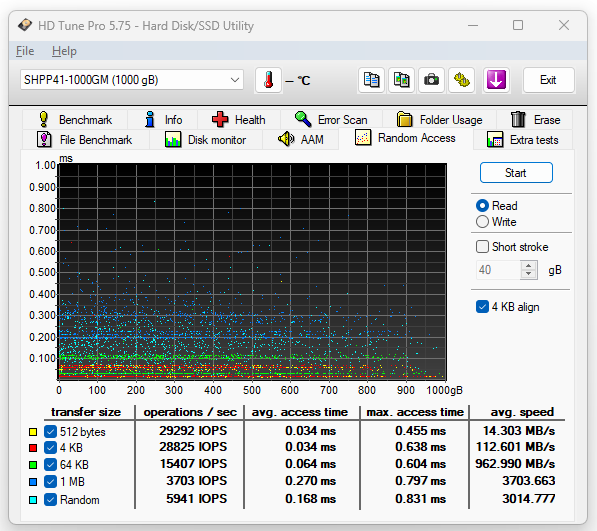Click the copy text to clipboard icon
Screen dimensions: 597x531
click(x=371, y=80)
